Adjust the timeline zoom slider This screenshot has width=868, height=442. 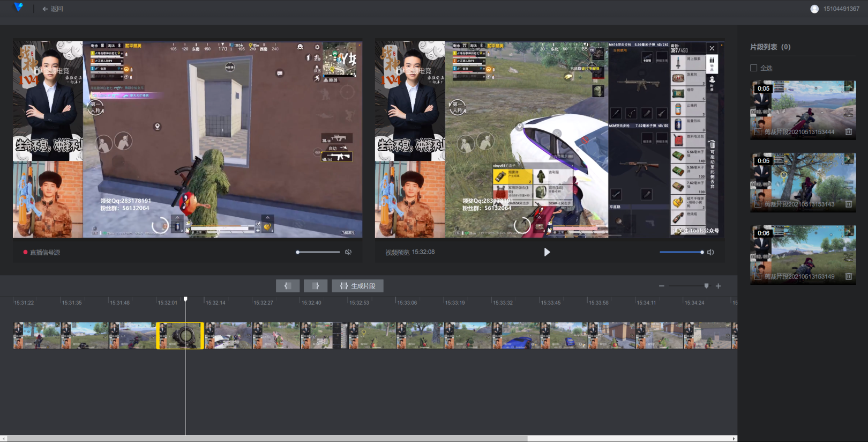tap(690, 286)
